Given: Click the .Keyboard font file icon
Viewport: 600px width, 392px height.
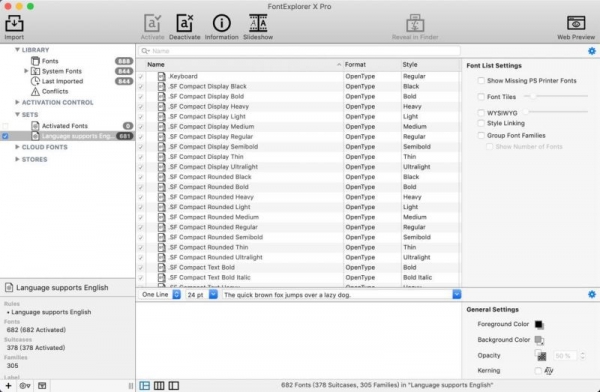Looking at the screenshot, I should [x=162, y=76].
